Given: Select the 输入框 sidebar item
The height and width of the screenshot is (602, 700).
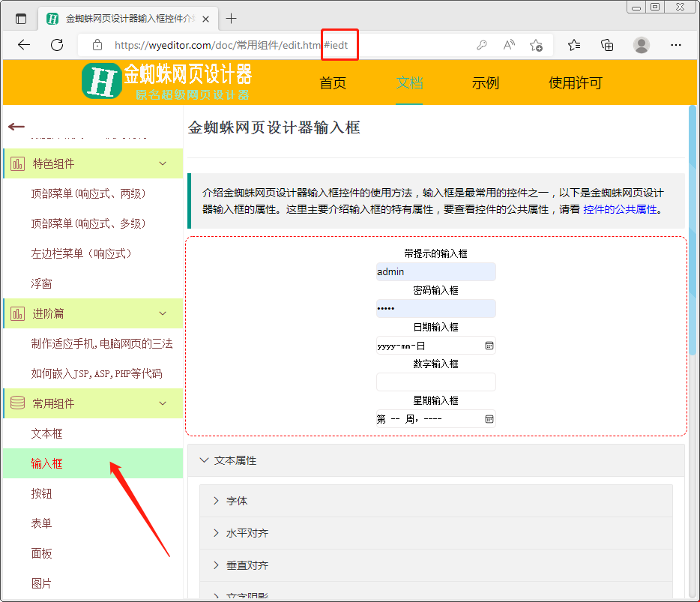Looking at the screenshot, I should [x=93, y=463].
